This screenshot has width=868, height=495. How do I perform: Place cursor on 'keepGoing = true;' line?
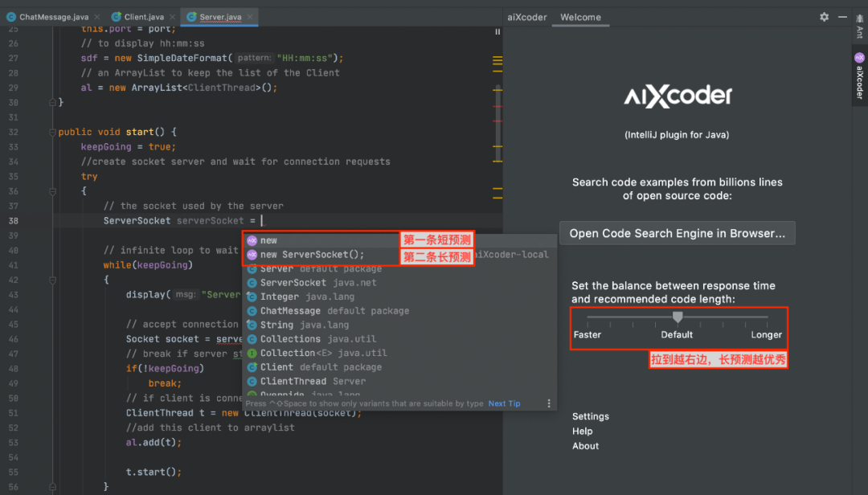(x=129, y=147)
